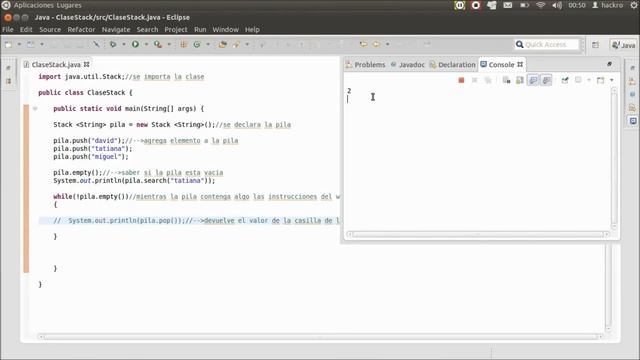Image resolution: width=640 pixels, height=360 pixels.
Task: Toggle Scroll Lock in Console toolbar
Action: [x=520, y=80]
